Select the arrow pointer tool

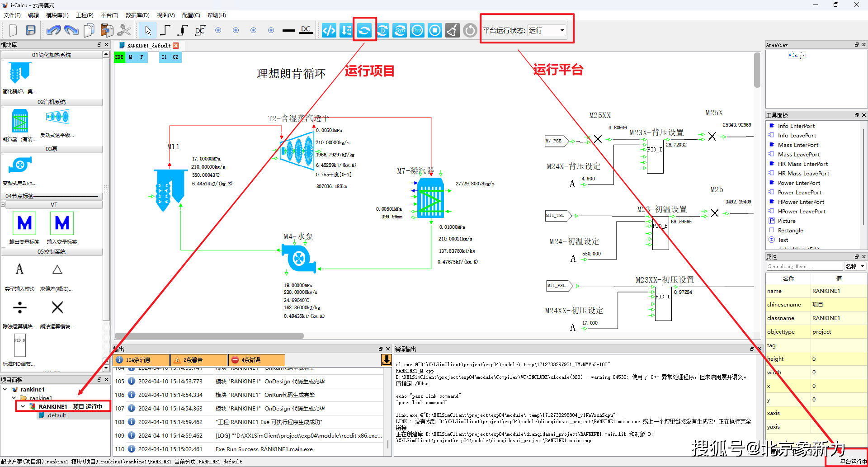click(148, 30)
